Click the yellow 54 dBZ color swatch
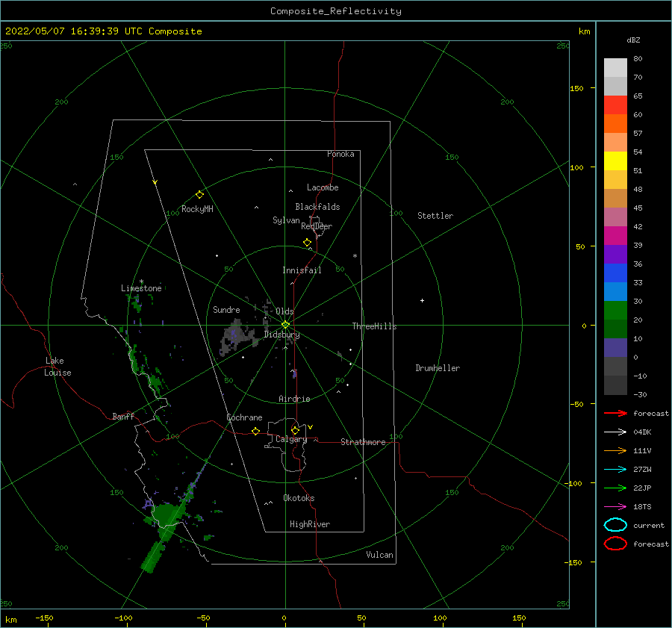The height and width of the screenshot is (628, 672). point(615,161)
